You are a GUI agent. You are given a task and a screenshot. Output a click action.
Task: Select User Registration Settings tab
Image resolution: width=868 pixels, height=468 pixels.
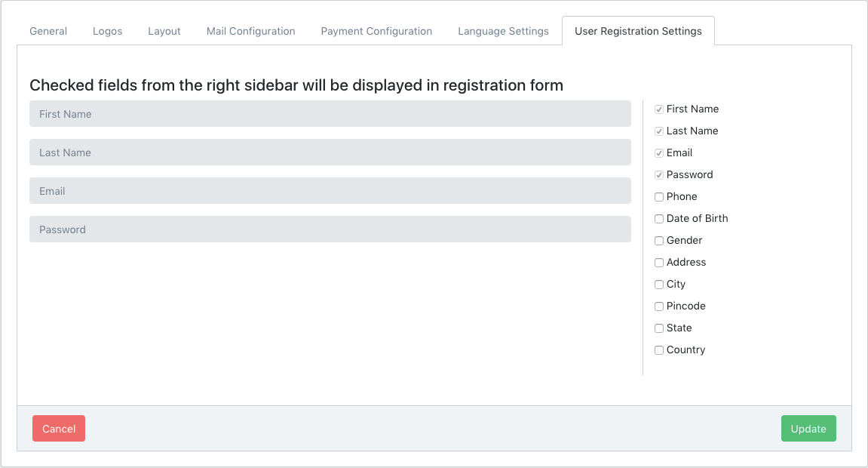638,31
